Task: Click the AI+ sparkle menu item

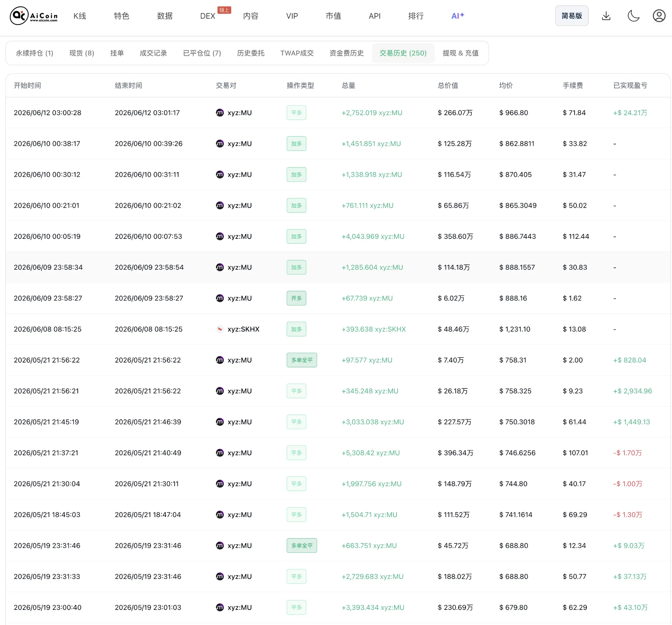Action: pyautogui.click(x=458, y=16)
